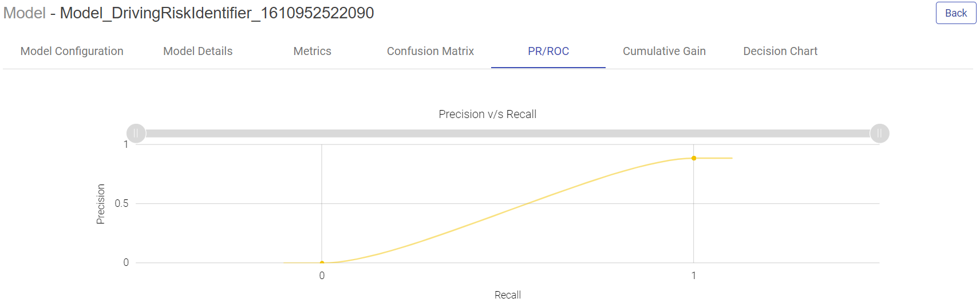980x306 pixels.
Task: Click the middle of the gray zoom slider track
Action: tap(508, 134)
